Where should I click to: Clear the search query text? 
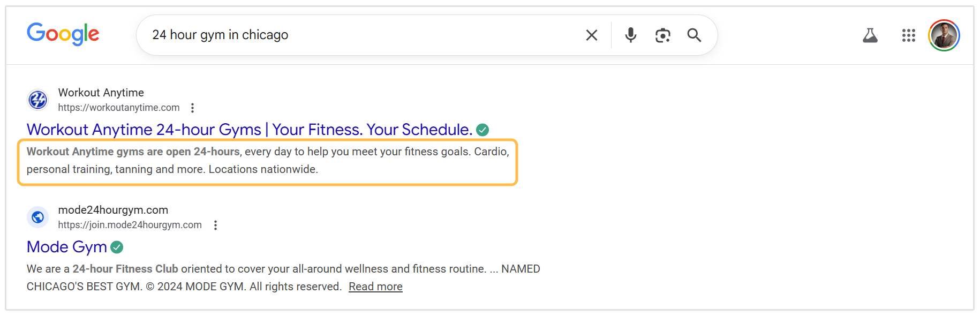tap(592, 35)
